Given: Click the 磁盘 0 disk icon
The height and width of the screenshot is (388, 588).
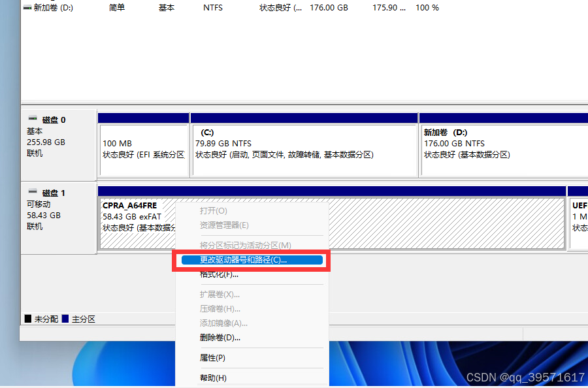Looking at the screenshot, I should pyautogui.click(x=33, y=118).
